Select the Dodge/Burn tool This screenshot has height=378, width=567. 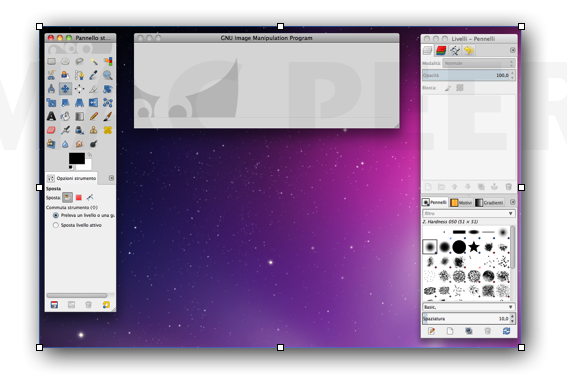(94, 144)
